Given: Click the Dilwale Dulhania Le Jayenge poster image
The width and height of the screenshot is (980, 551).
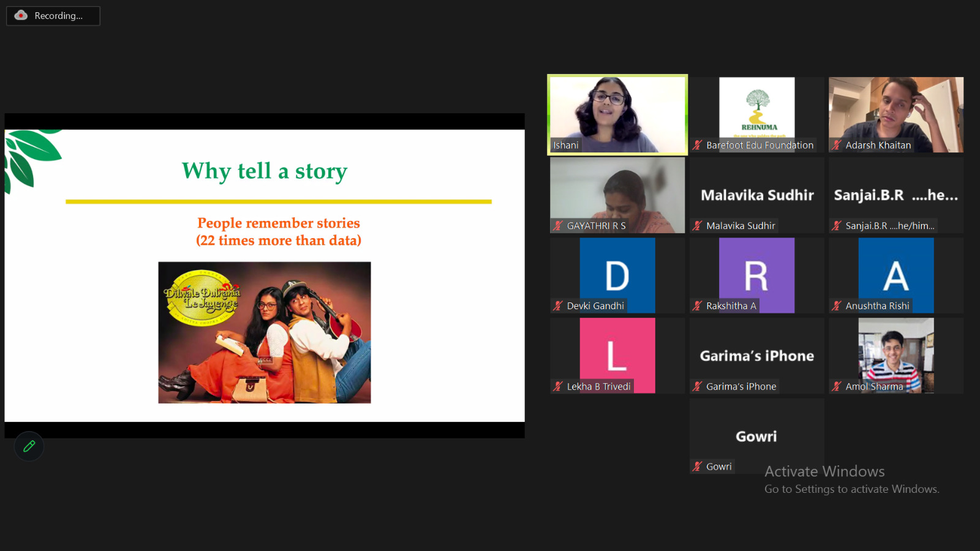Looking at the screenshot, I should click(265, 332).
